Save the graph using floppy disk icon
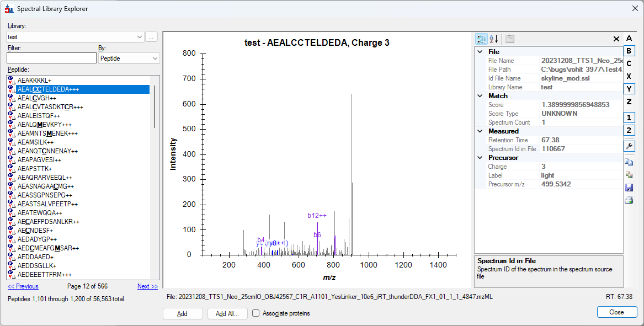 click(629, 188)
